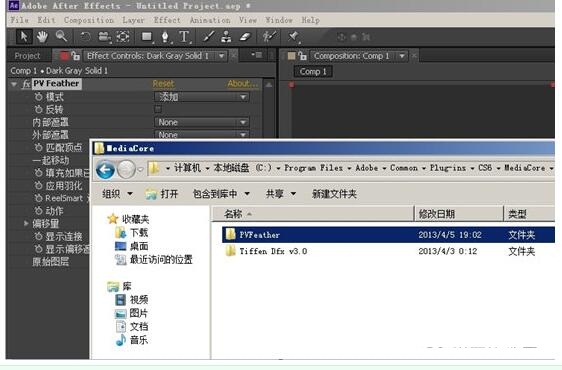Select the Eraser tool
This screenshot has height=370, width=562.
click(245, 37)
